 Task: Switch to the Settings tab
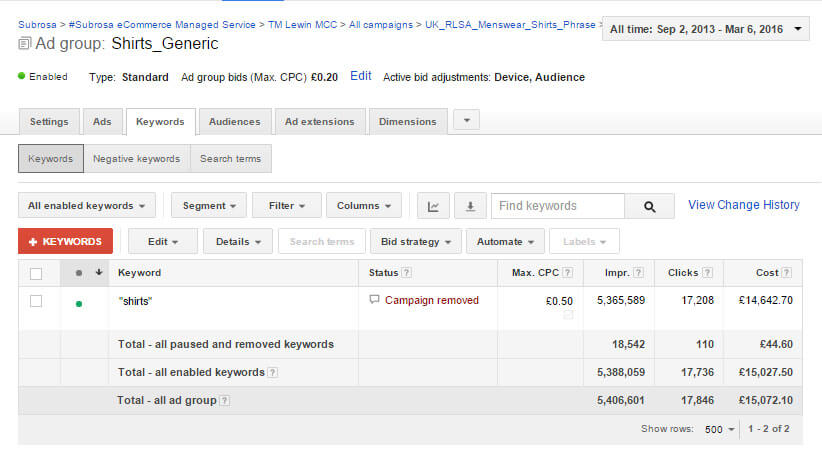[49, 122]
